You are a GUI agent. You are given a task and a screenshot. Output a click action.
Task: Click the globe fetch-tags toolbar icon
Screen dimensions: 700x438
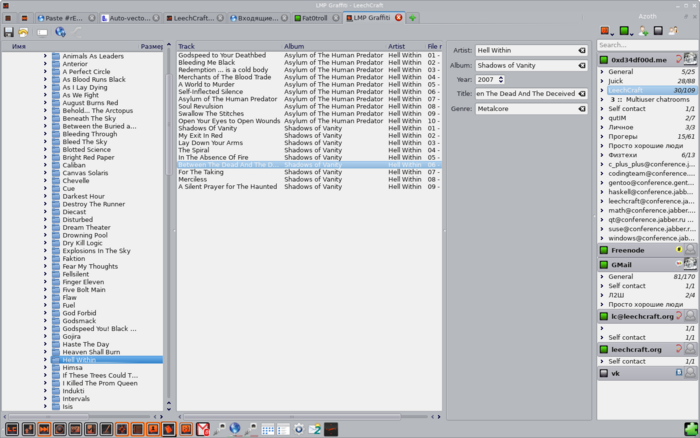[60, 32]
